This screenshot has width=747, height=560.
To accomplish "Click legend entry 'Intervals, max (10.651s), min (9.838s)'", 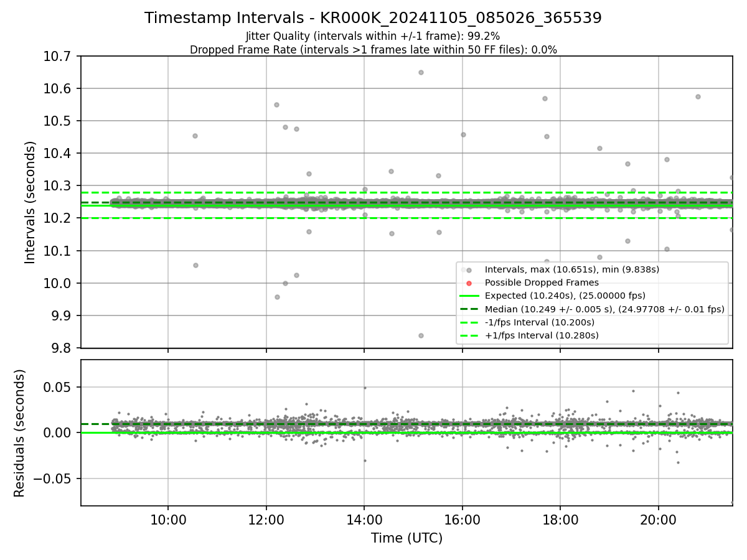I will pyautogui.click(x=572, y=269).
